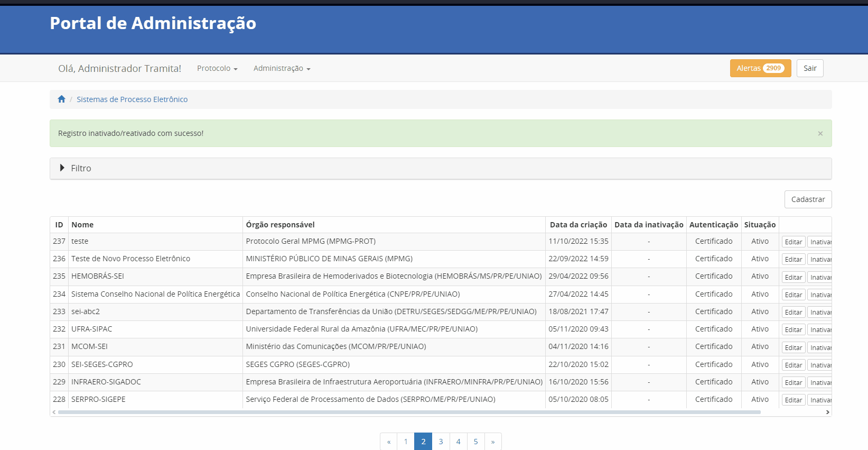Open the Alertas 2909 notifications
Viewport: 868px width, 450px height.
click(x=760, y=68)
